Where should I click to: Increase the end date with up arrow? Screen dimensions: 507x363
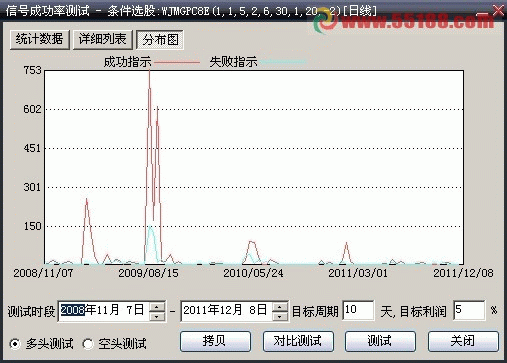click(280, 306)
